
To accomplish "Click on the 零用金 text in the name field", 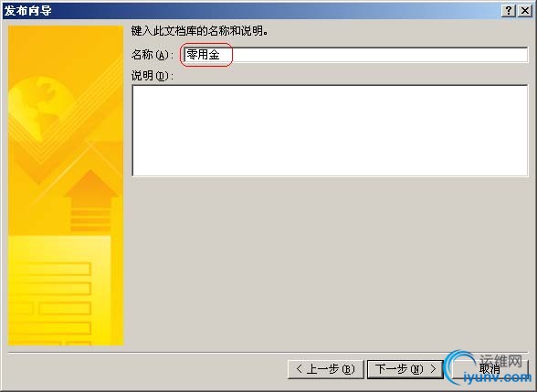I will click(203, 55).
